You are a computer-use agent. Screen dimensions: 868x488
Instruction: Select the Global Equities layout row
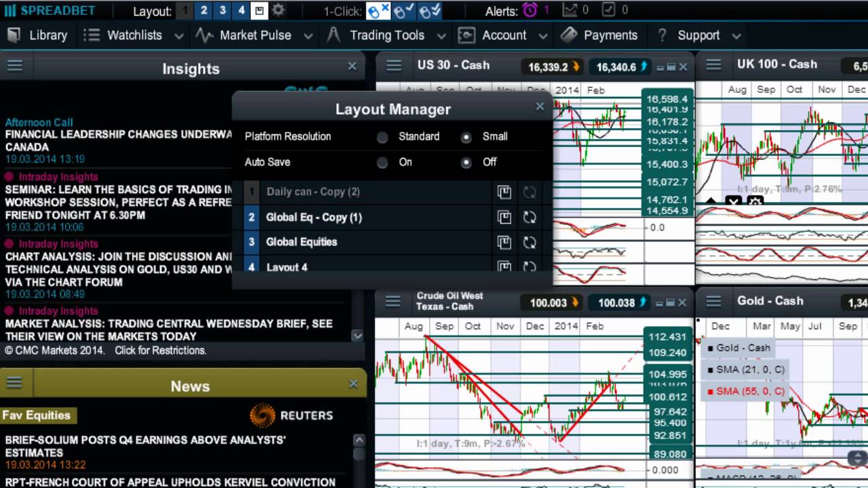coord(366,242)
